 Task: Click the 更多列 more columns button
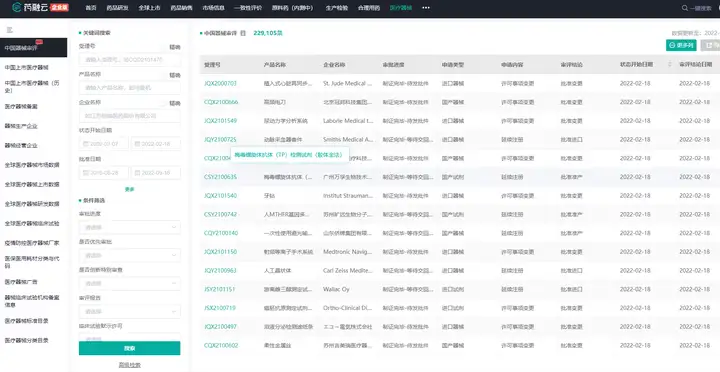point(681,45)
